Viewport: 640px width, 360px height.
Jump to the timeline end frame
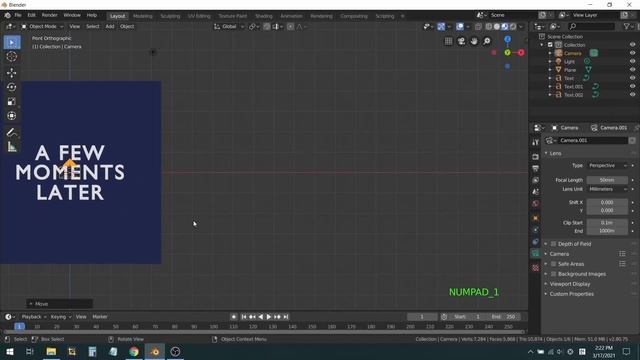click(286, 317)
